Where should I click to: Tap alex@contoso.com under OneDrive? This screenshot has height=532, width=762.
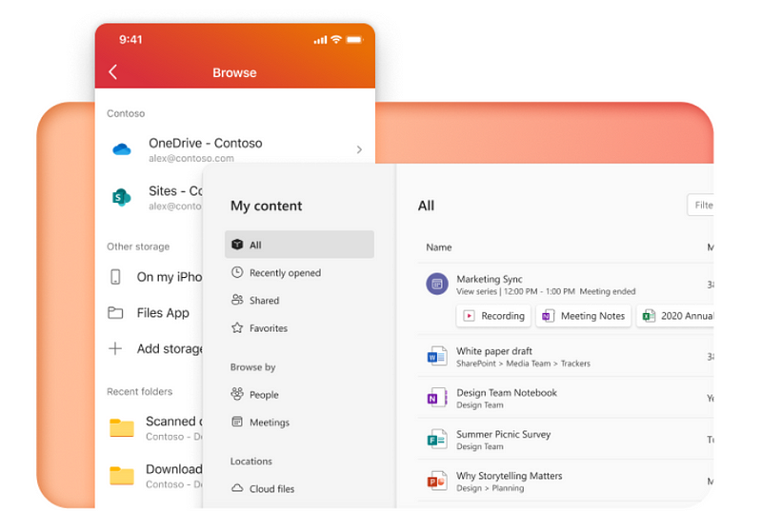[x=191, y=158]
